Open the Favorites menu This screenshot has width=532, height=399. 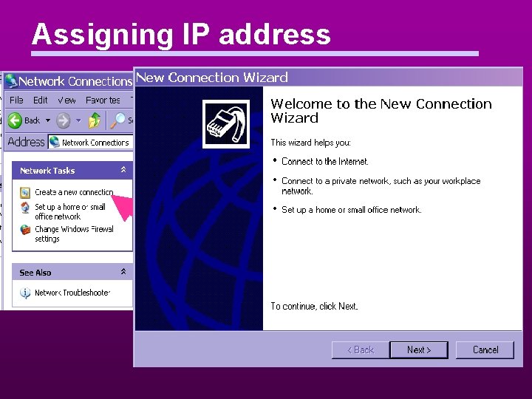pos(103,100)
